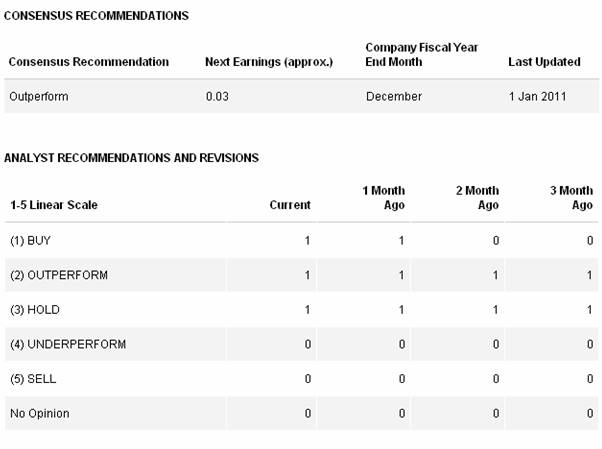Select the 1-5 Linear Scale column header

tap(53, 205)
